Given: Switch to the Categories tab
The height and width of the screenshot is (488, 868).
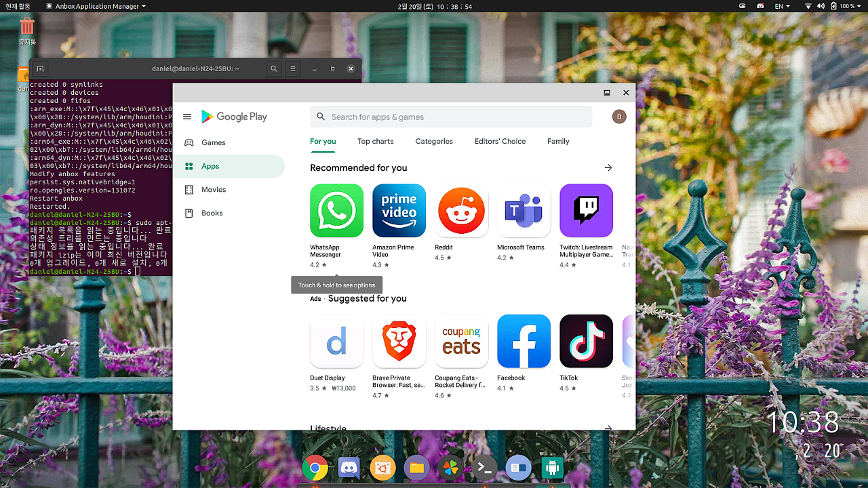Looking at the screenshot, I should point(434,141).
